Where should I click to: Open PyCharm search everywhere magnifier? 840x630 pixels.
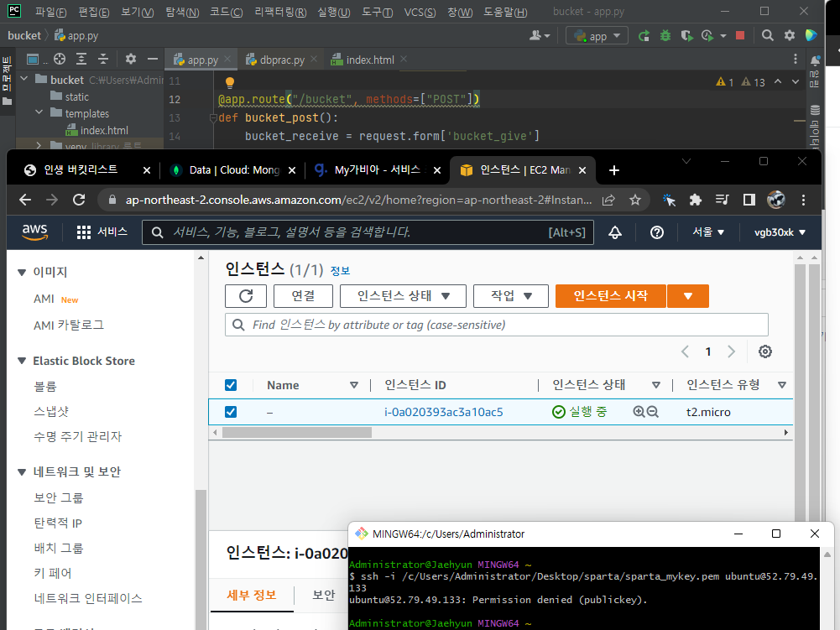coord(768,35)
